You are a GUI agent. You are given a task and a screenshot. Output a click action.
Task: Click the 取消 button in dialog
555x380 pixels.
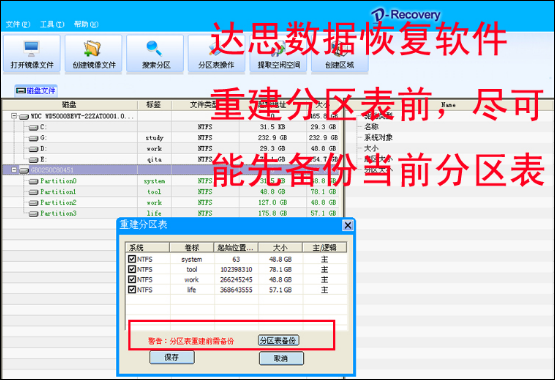pyautogui.click(x=281, y=358)
